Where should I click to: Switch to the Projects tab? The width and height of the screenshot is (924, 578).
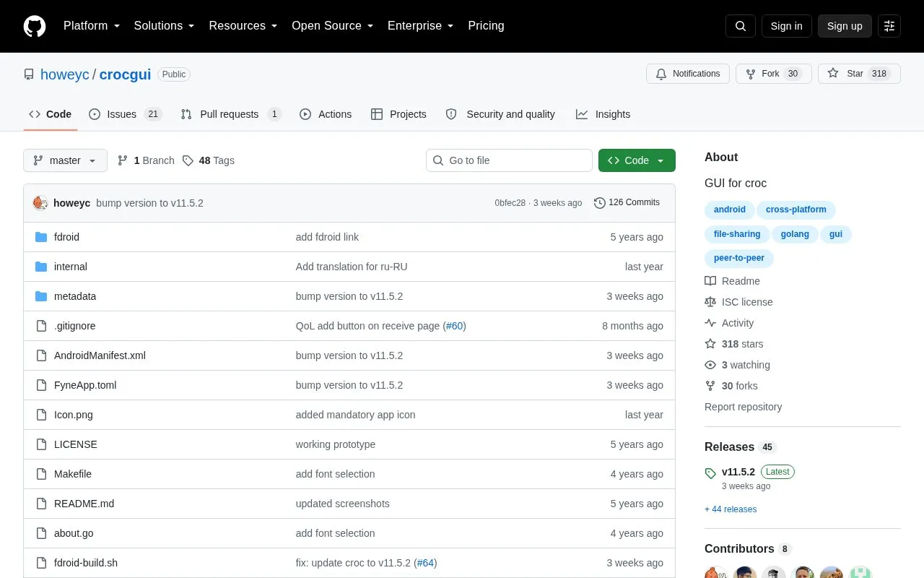click(398, 114)
